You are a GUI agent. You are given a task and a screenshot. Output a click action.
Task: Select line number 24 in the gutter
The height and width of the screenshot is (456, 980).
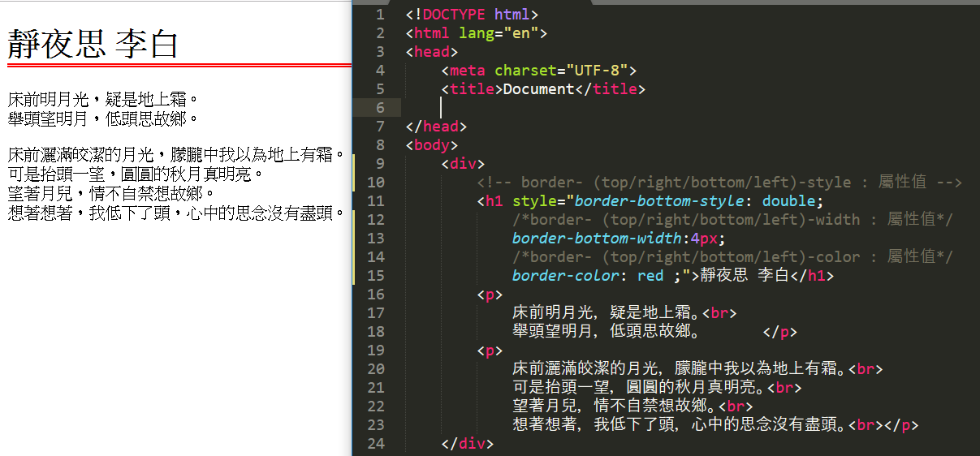377,443
